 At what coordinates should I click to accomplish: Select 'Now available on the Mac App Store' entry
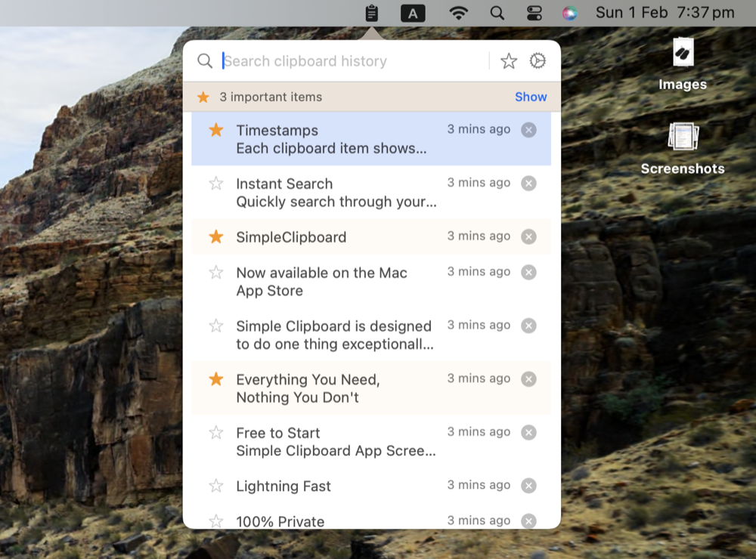[321, 282]
